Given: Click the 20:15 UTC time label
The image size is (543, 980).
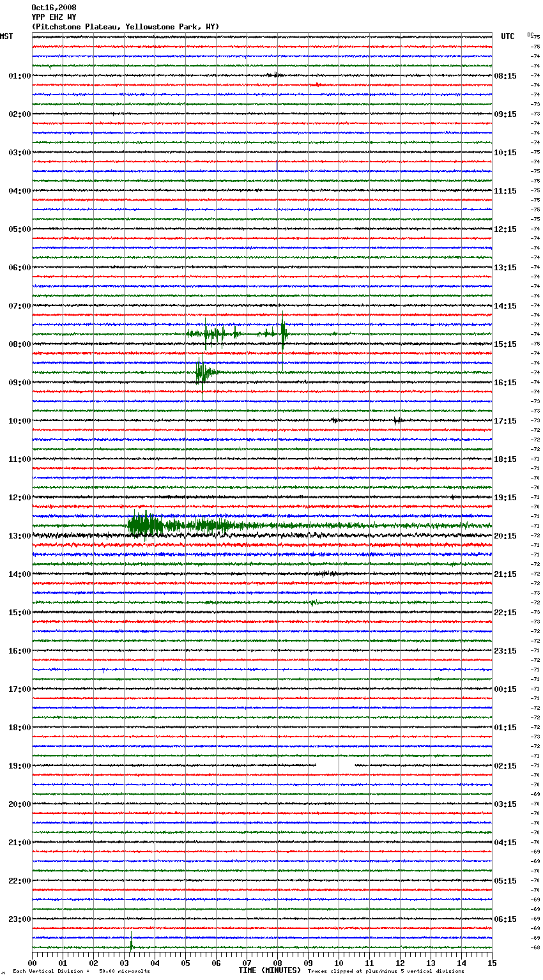Looking at the screenshot, I should (505, 536).
